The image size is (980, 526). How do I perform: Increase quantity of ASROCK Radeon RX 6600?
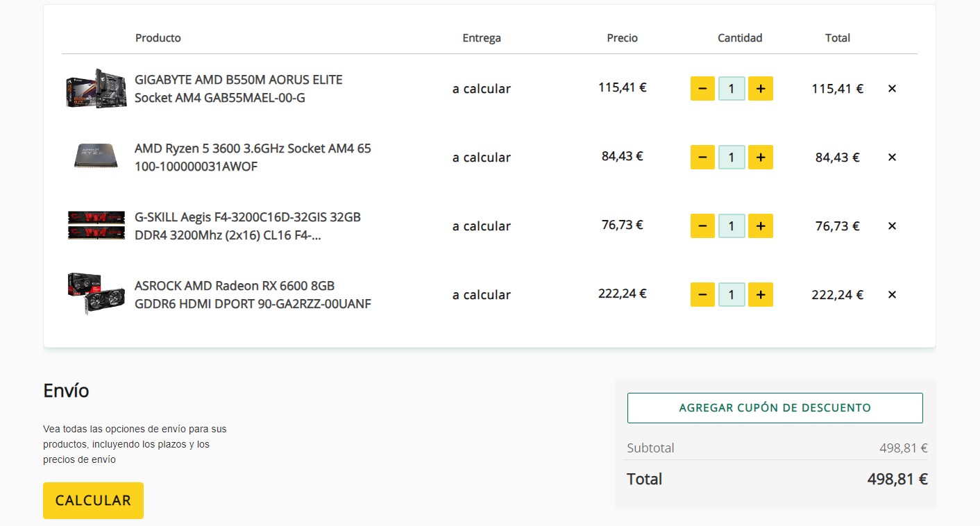761,295
